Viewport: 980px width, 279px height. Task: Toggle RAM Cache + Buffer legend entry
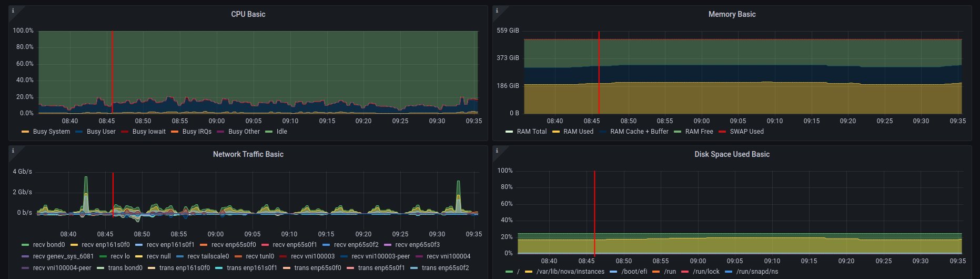click(x=639, y=132)
